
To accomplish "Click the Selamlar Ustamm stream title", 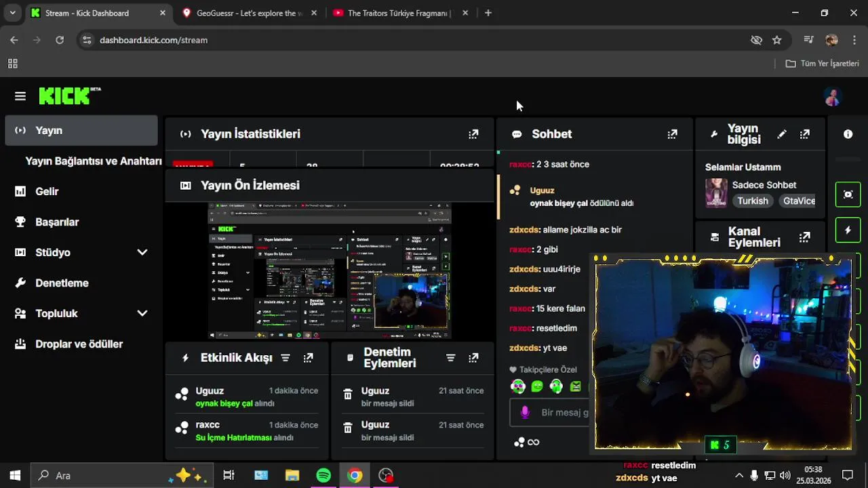I will click(743, 167).
